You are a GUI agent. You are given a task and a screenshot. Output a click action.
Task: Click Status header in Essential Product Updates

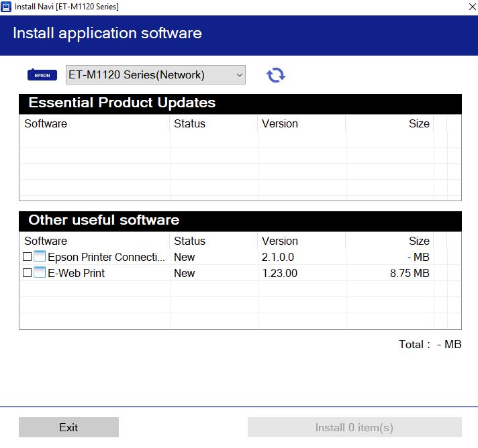point(189,123)
